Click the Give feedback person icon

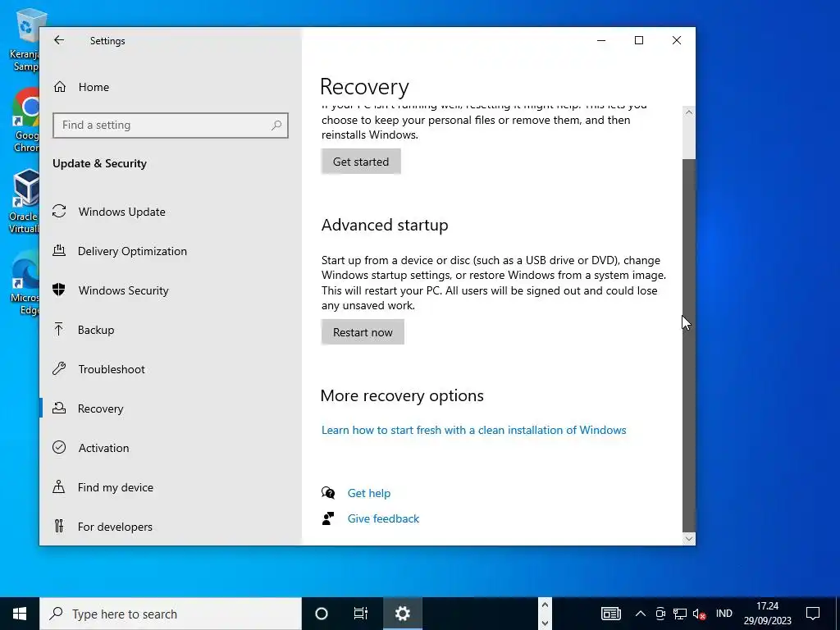tap(328, 518)
